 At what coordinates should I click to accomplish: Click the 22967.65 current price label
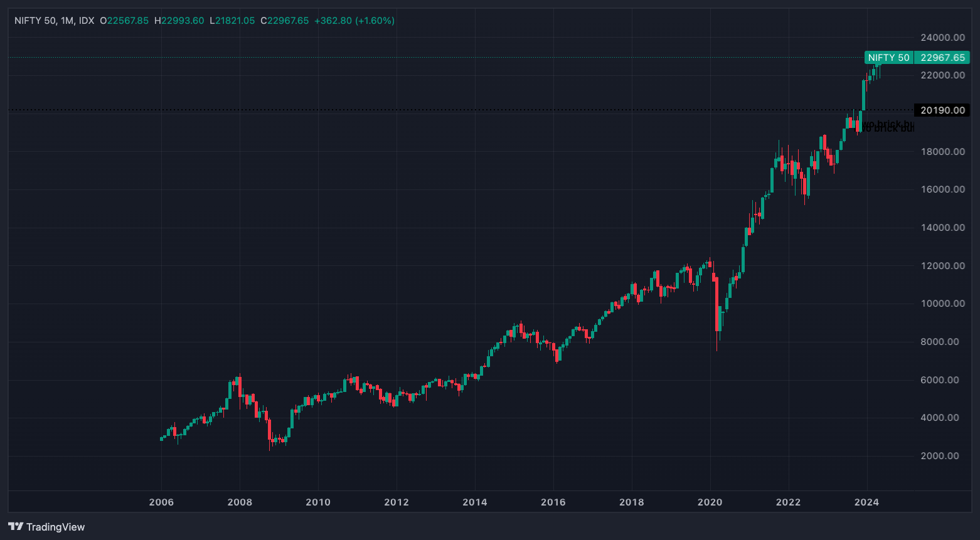pyautogui.click(x=942, y=58)
